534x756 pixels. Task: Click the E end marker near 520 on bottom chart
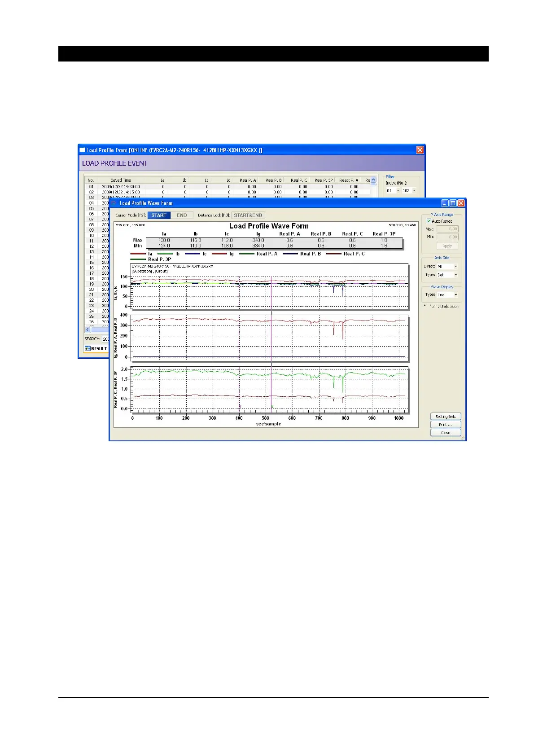tap(272, 406)
